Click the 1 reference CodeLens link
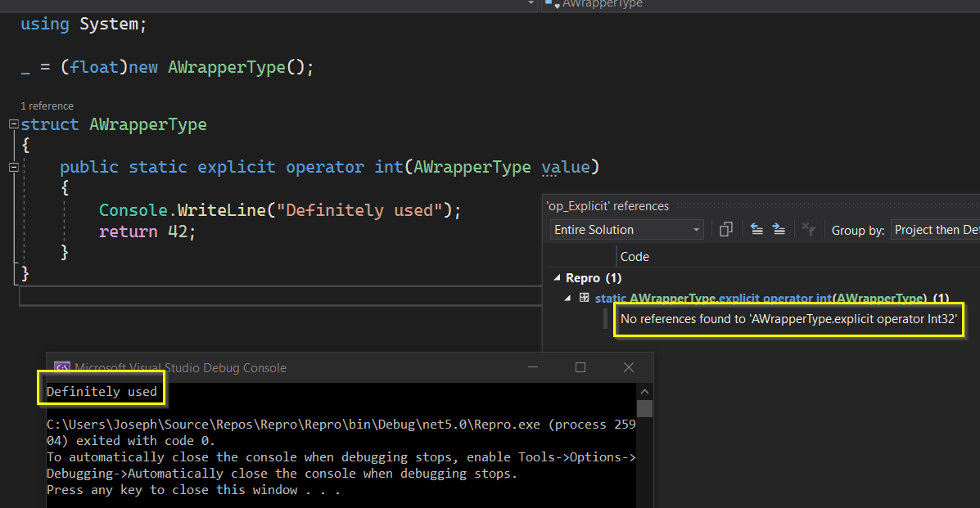 47,106
